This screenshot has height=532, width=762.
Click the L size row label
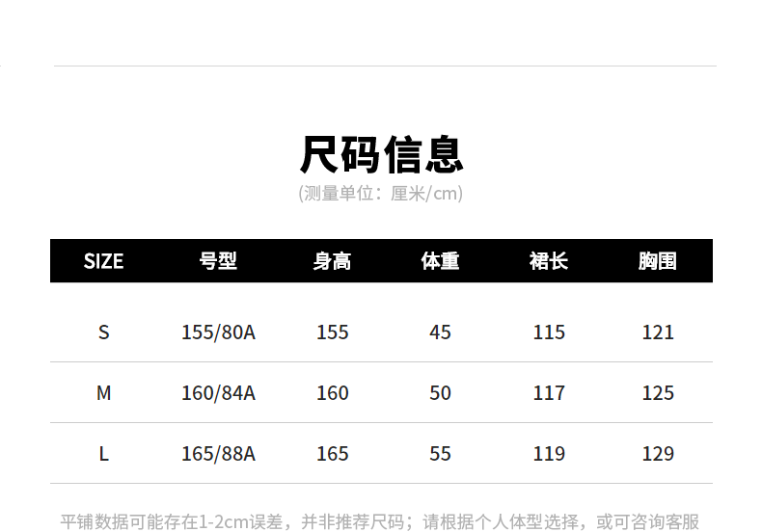(x=103, y=454)
